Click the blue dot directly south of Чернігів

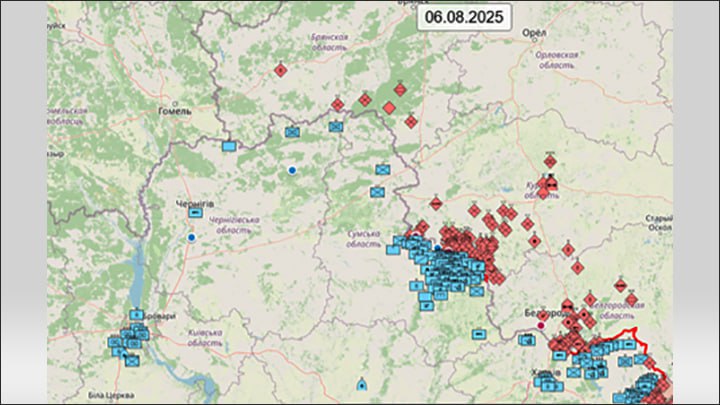tap(191, 237)
